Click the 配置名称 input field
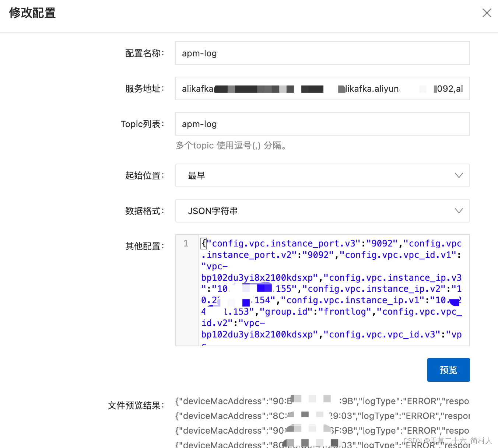498x448 pixels. click(323, 53)
